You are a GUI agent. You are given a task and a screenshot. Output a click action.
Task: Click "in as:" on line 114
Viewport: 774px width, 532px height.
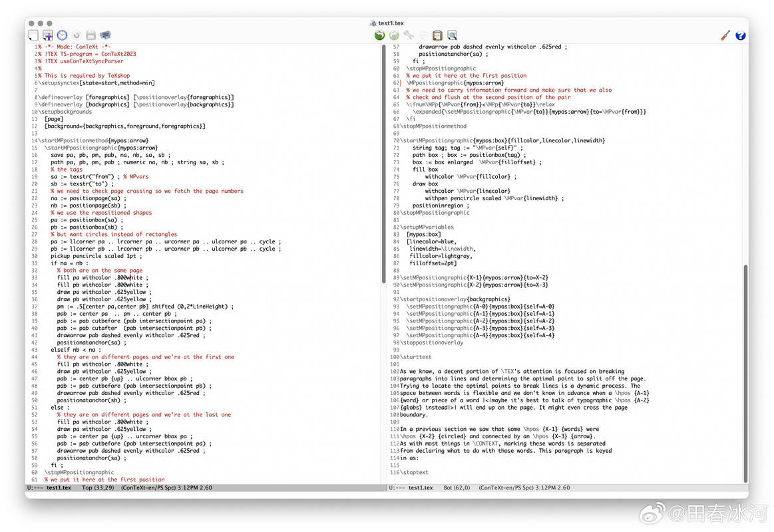[409, 458]
